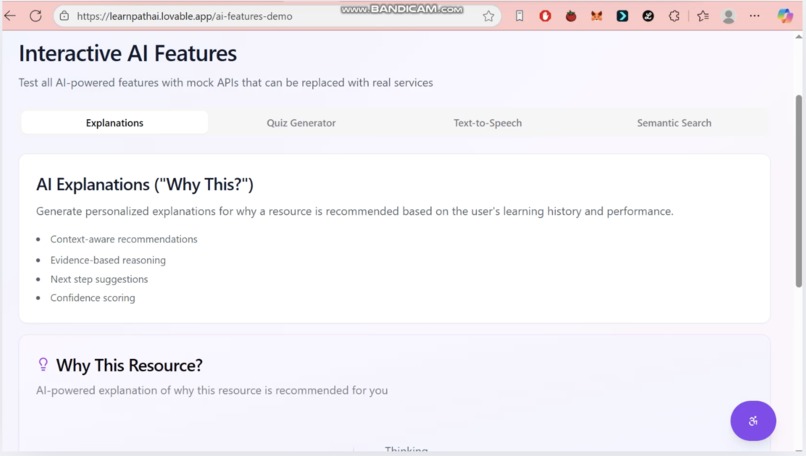Open the purple accessibility floating button
The image size is (806, 456).
[x=753, y=421]
